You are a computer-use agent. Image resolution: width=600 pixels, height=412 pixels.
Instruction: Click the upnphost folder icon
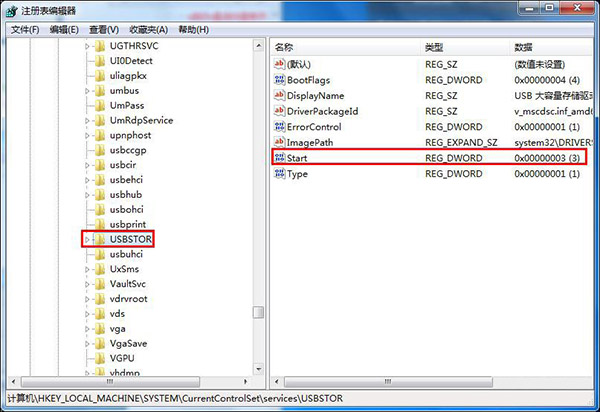[x=100, y=136]
